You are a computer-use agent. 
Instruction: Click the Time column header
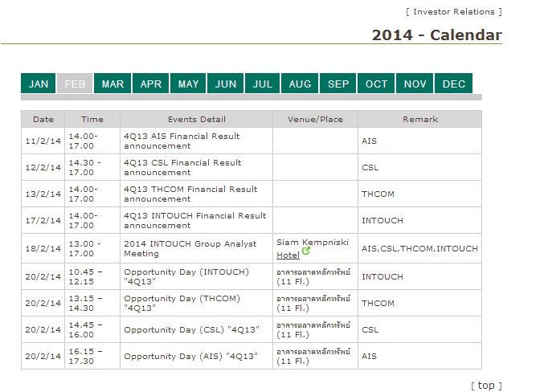92,120
